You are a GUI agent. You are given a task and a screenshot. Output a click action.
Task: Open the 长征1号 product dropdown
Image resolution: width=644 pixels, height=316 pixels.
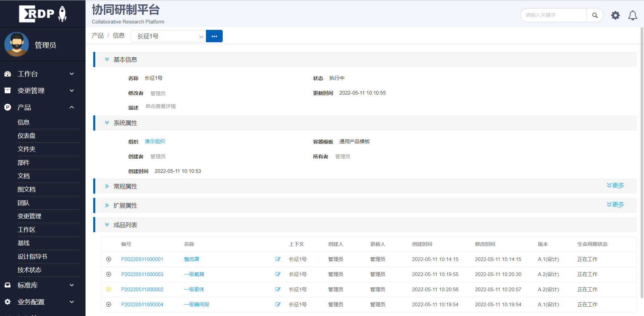(168, 36)
